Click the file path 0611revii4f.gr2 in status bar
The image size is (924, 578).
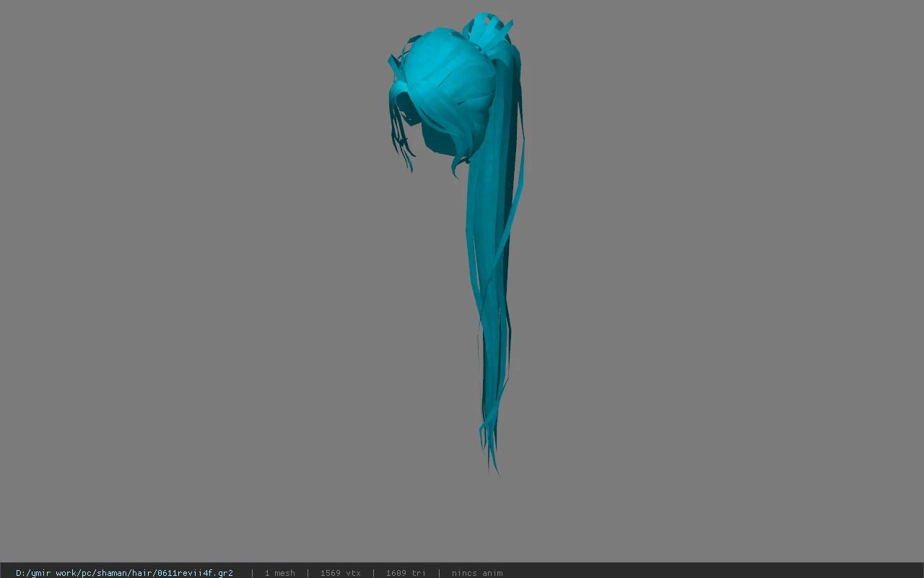124,573
